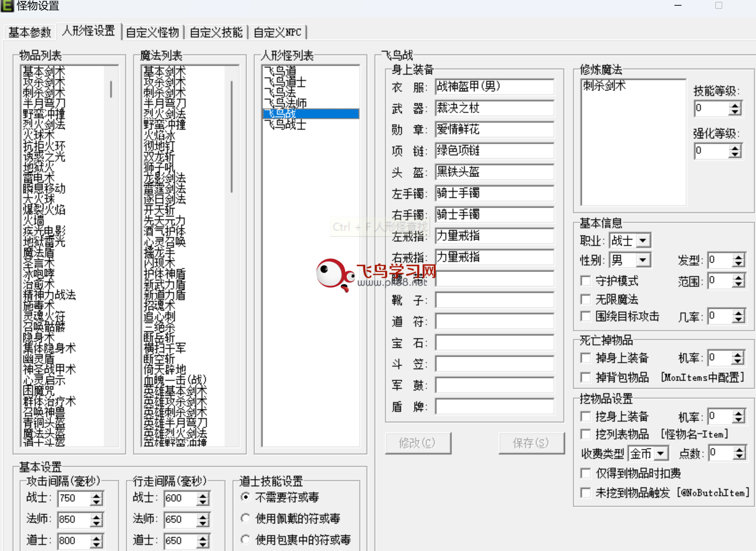Image resolution: width=756 pixels, height=551 pixels.
Task: Select 使用佩戴的符或毒 radio option
Action: 245,518
